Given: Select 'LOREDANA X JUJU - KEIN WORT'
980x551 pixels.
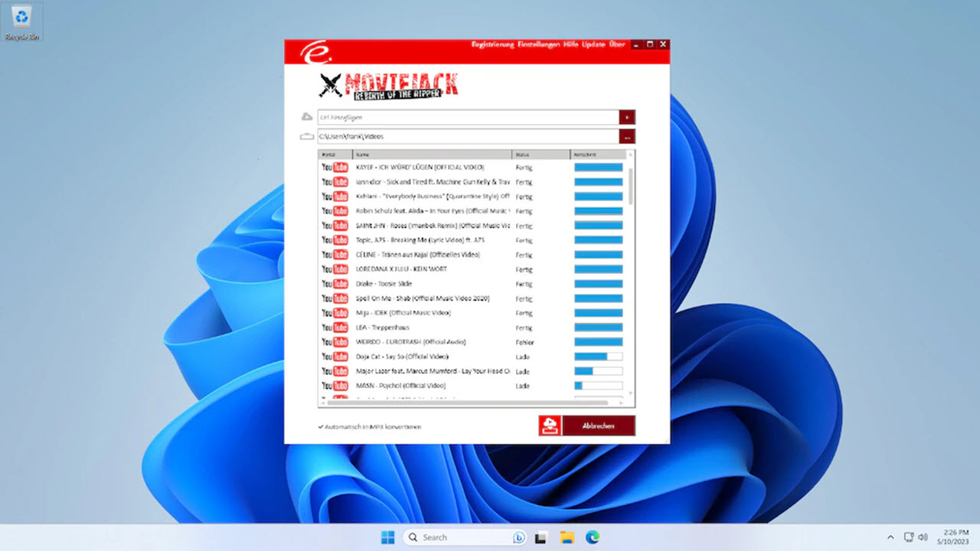Looking at the screenshot, I should click(402, 269).
